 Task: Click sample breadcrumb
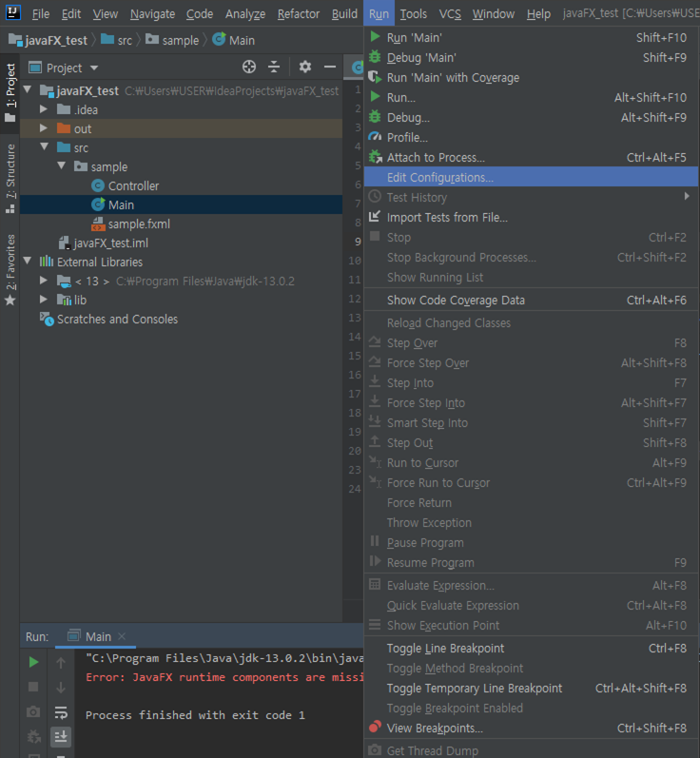pyautogui.click(x=172, y=40)
